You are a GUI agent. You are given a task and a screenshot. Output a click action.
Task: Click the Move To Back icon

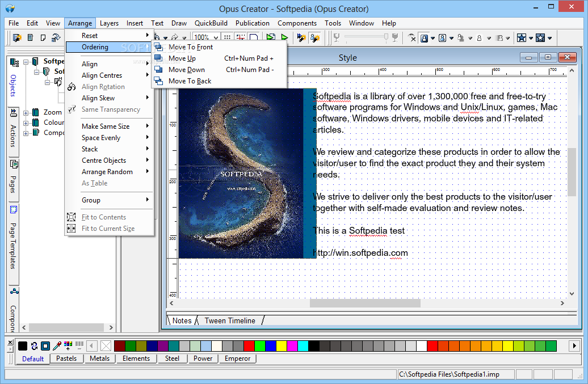(x=158, y=81)
